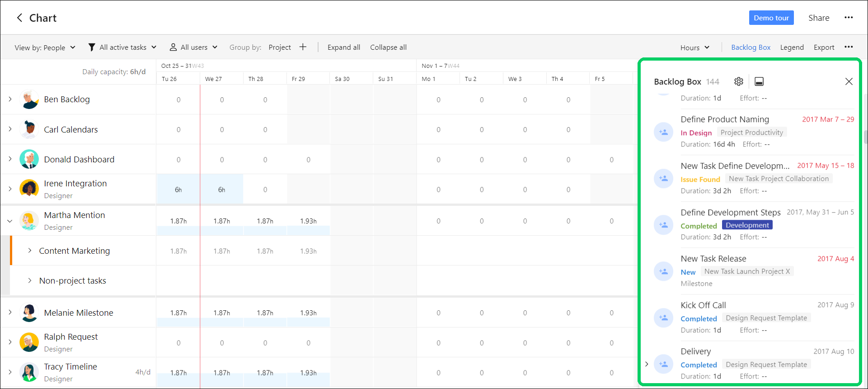Open the All active tasks filter dropdown

[122, 47]
